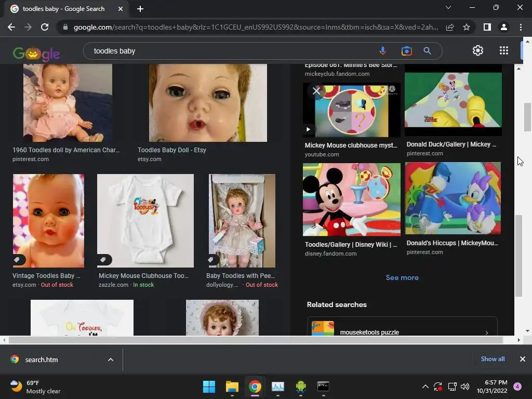Open Vintage Toodles Baby etsy thumbnail
Screen dimensions: 532x399
(x=48, y=221)
